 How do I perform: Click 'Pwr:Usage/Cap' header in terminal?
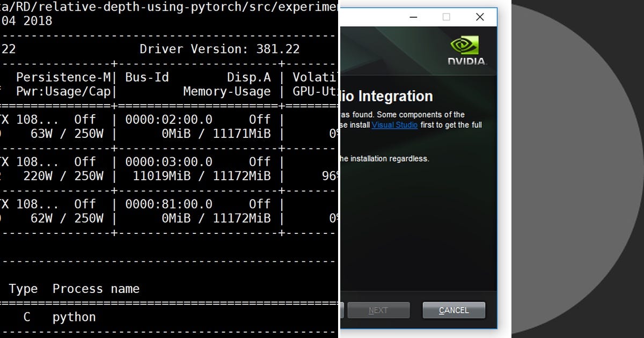pyautogui.click(x=63, y=92)
